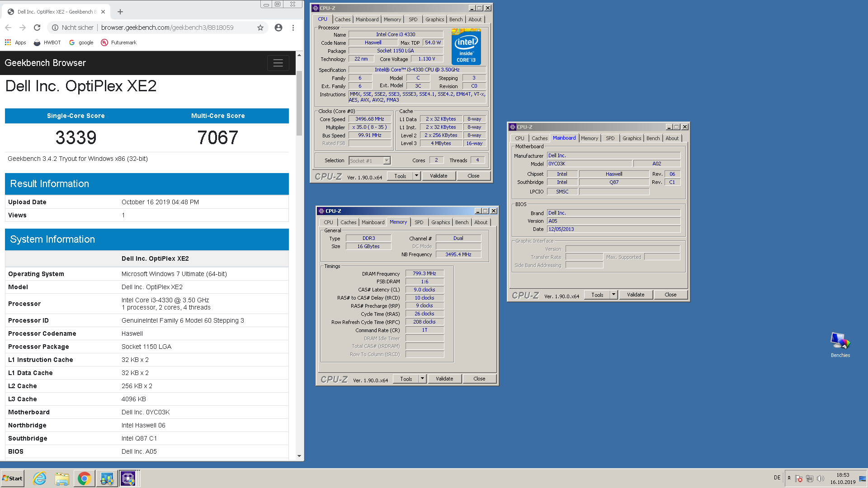
Task: Open CPU tab in the Memory CPU-Z window
Action: click(328, 222)
